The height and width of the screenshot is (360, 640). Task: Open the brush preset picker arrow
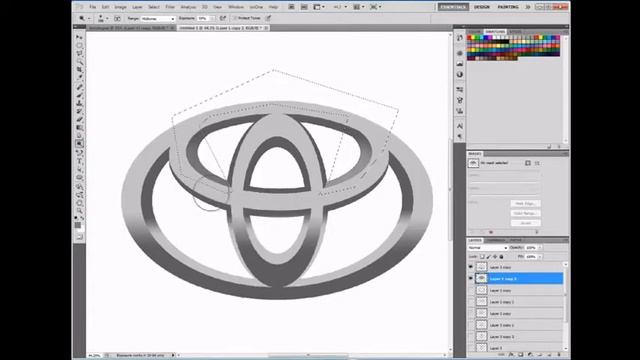[107, 19]
